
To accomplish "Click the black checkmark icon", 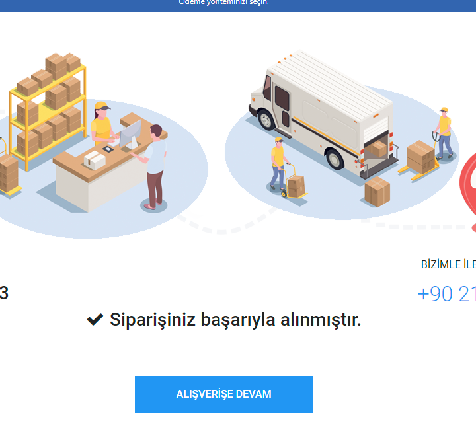I will pyautogui.click(x=95, y=319).
